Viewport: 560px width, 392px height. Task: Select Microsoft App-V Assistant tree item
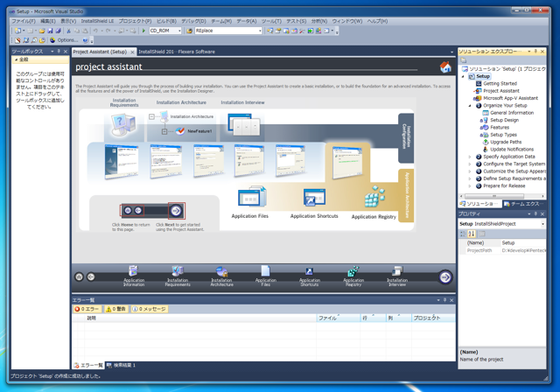(x=510, y=98)
